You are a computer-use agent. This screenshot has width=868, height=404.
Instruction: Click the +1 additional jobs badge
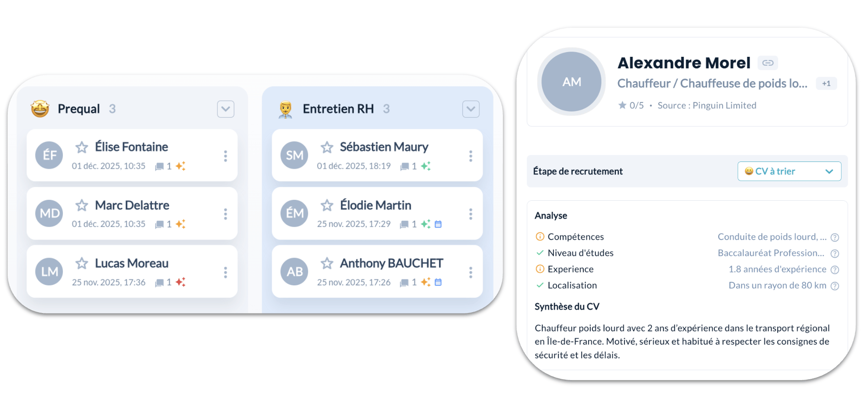click(826, 84)
